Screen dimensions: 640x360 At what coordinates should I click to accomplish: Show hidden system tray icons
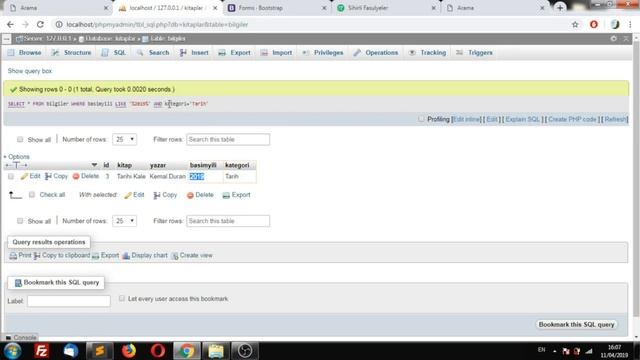[554, 351]
